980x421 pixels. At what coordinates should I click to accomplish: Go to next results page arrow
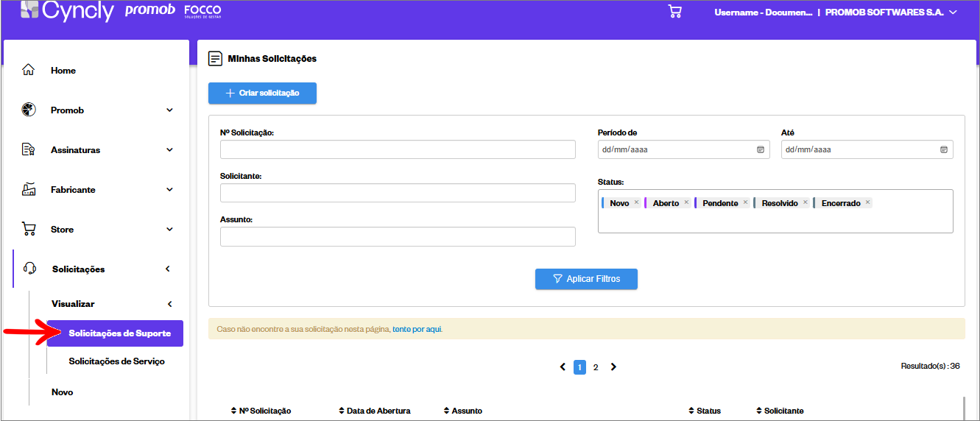click(x=613, y=367)
